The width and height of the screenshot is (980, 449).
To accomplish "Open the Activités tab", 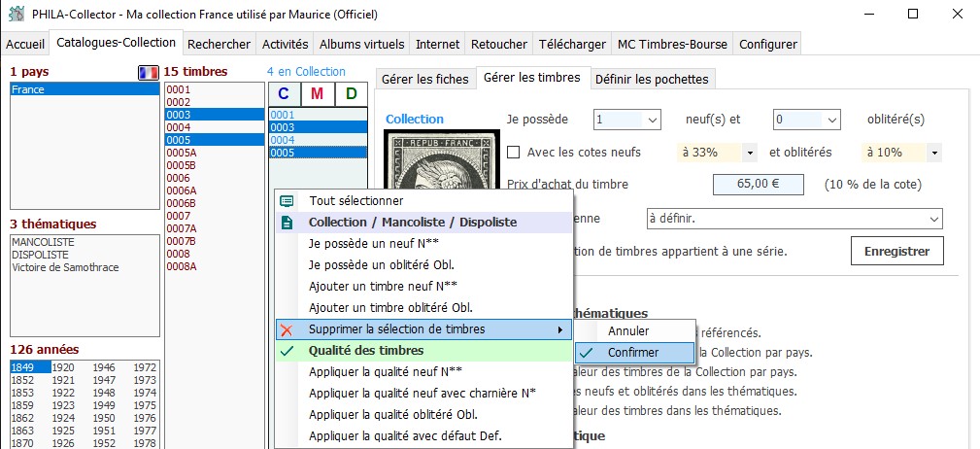I will pyautogui.click(x=285, y=45).
